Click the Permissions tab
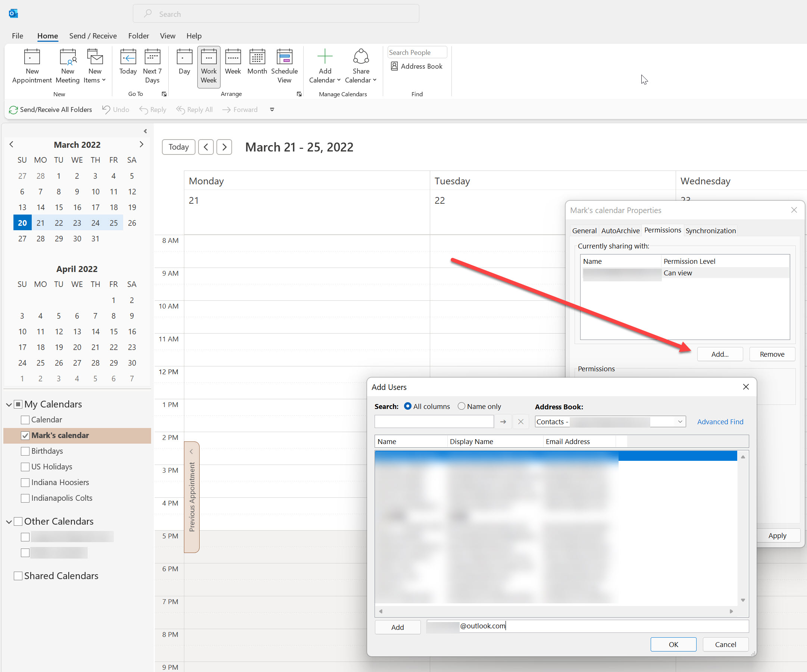Screen dimensions: 807x672 (661, 231)
